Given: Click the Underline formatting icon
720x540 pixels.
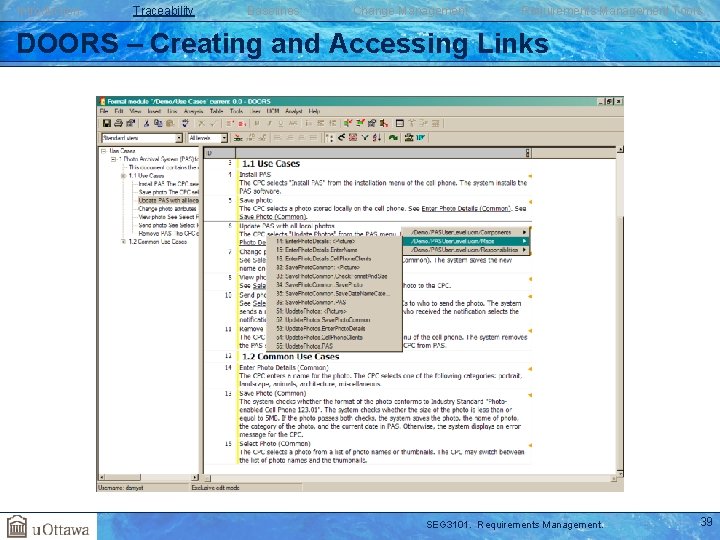Looking at the screenshot, I should coord(281,123).
